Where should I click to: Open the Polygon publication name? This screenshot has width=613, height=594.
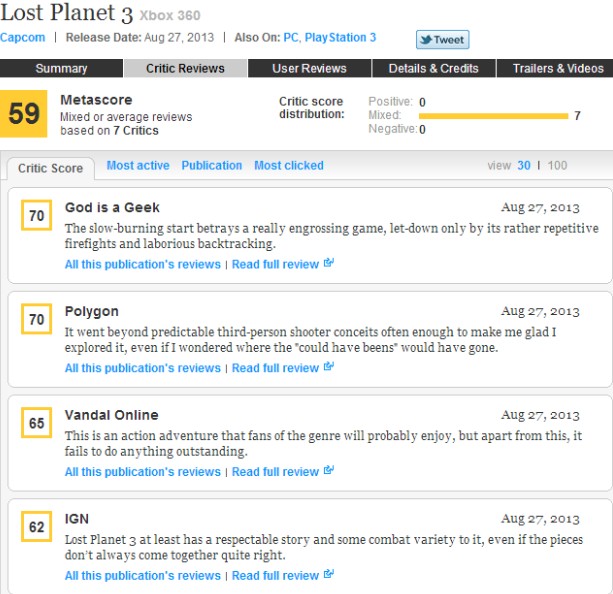(91, 312)
